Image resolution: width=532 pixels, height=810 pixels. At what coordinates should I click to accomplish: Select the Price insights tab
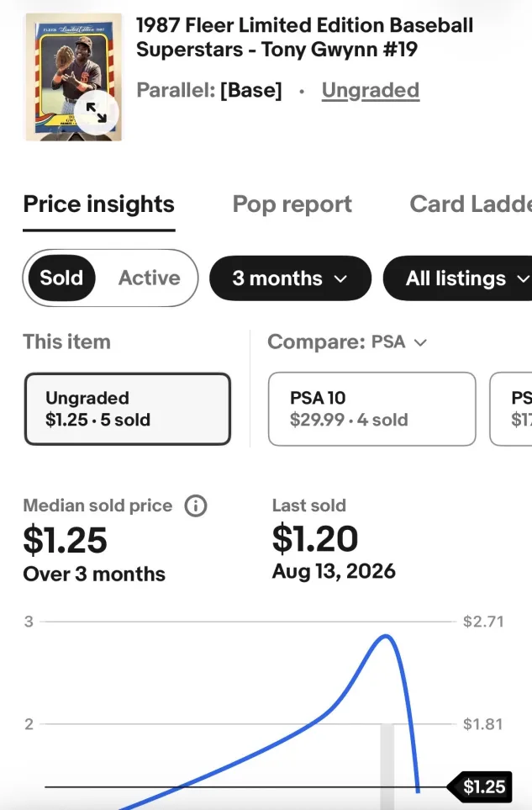(x=98, y=204)
